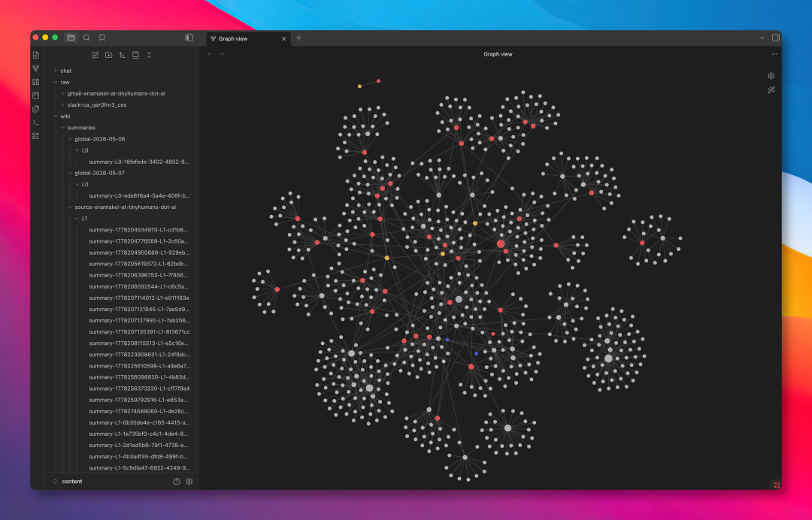Open summary-1778204950888-L1-929eb note

pyautogui.click(x=139, y=252)
